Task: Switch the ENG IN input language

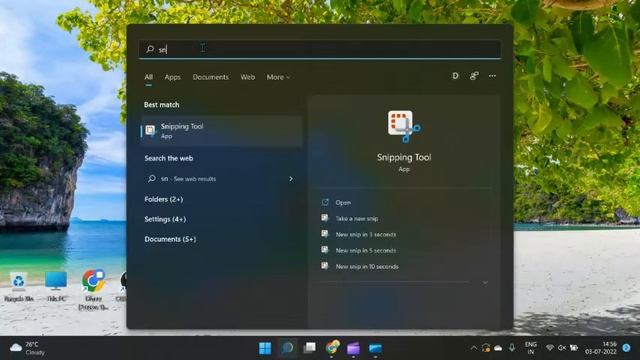Action: point(531,348)
